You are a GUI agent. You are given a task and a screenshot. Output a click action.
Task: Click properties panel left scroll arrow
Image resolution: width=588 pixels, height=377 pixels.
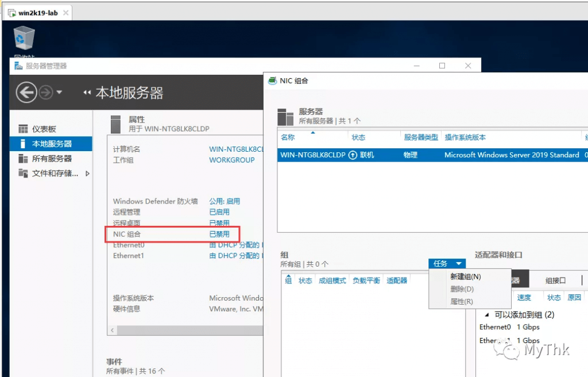pos(112,330)
